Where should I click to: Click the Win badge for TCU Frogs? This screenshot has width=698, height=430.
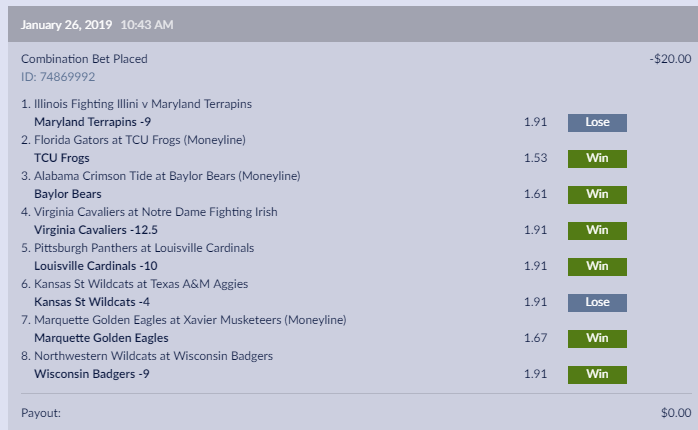pyautogui.click(x=597, y=158)
